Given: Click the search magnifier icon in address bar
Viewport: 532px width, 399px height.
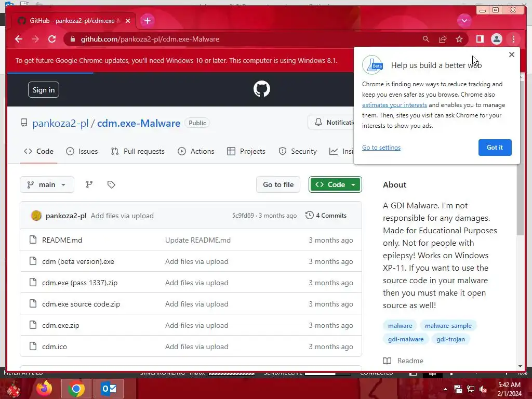Looking at the screenshot, I should [x=426, y=39].
